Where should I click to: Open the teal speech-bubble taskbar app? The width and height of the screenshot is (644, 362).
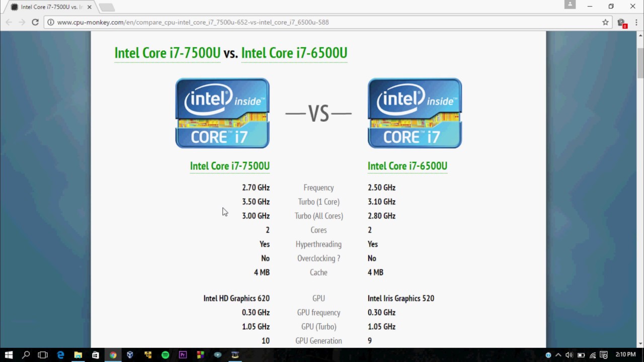pyautogui.click(x=217, y=355)
